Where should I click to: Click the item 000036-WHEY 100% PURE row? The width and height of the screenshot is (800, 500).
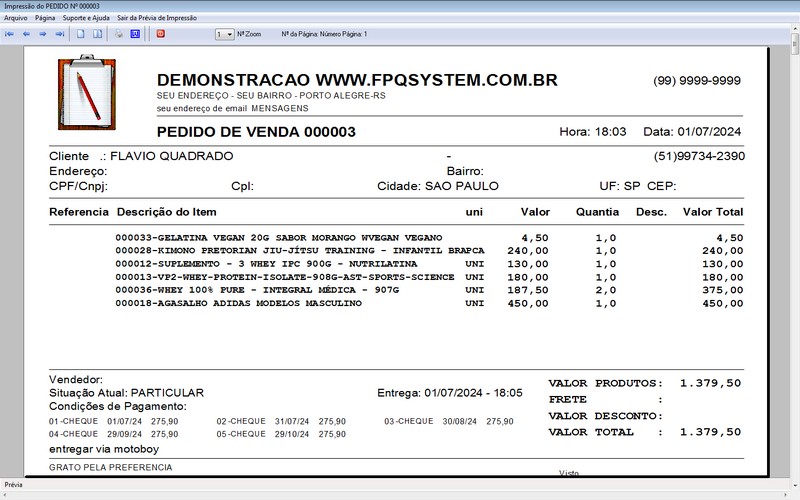click(429, 290)
